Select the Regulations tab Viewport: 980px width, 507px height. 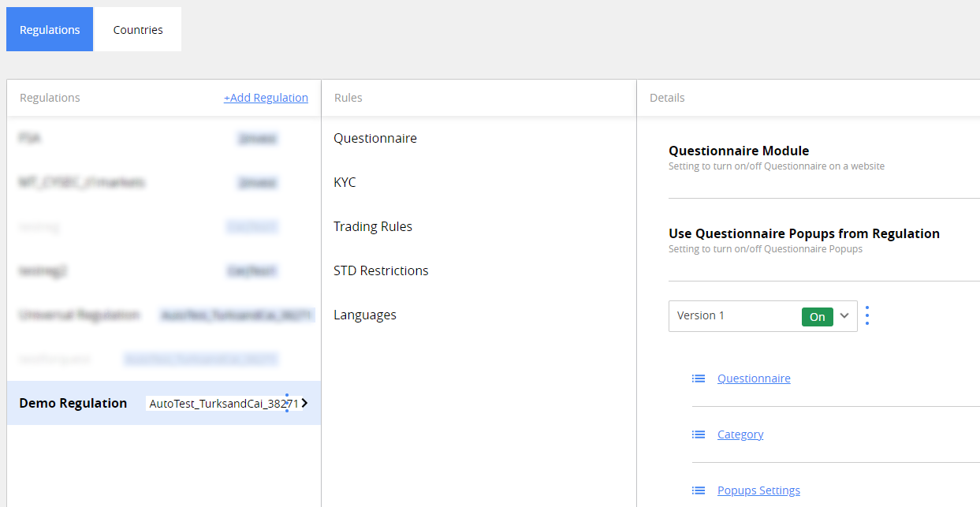click(x=49, y=29)
